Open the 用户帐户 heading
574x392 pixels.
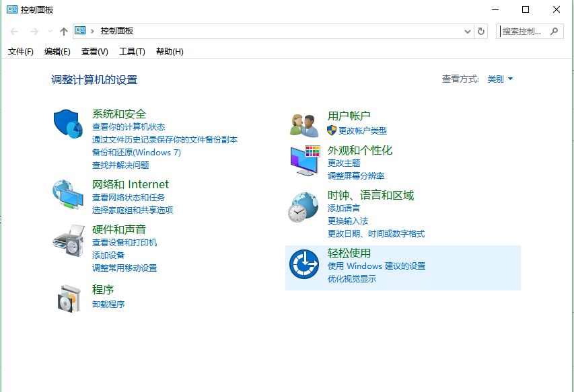(349, 116)
